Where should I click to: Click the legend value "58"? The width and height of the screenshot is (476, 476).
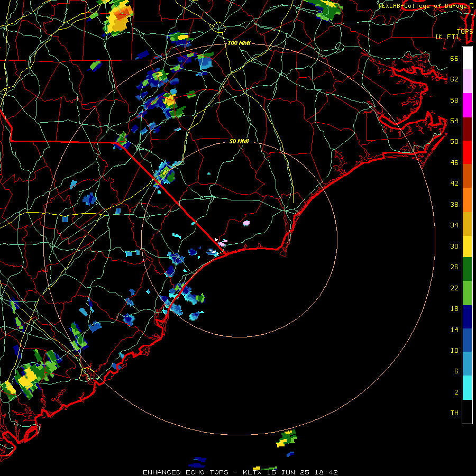tap(454, 100)
